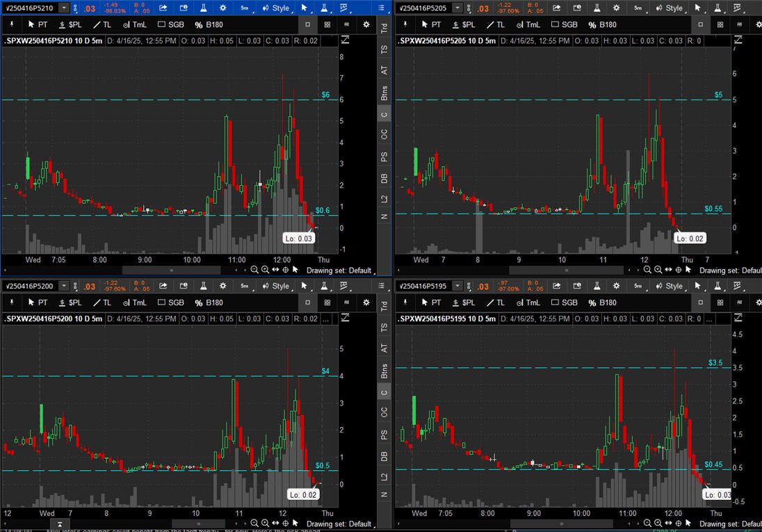Expand symbol dropdown for P5205 chart
The width and height of the screenshot is (762, 532).
tap(457, 8)
